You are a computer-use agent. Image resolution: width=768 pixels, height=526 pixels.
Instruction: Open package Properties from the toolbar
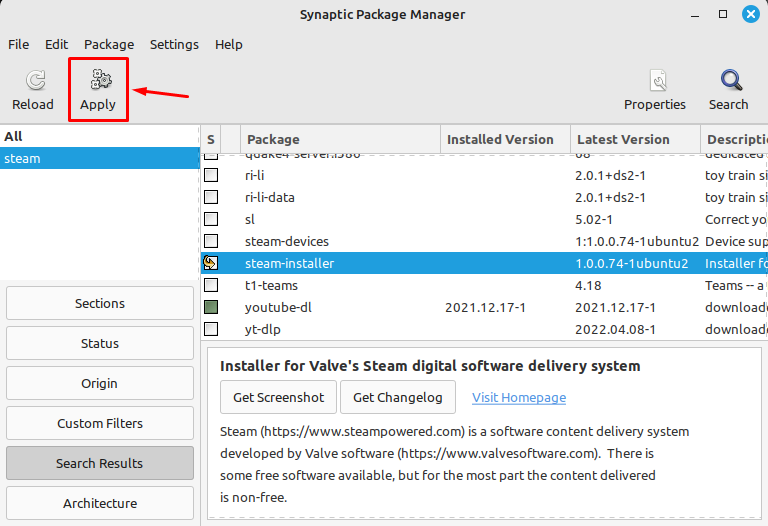pyautogui.click(x=655, y=81)
